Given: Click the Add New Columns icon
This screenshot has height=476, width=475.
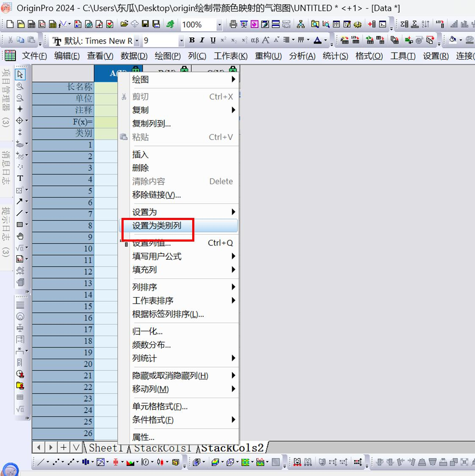Looking at the screenshot, I should pos(372,24).
